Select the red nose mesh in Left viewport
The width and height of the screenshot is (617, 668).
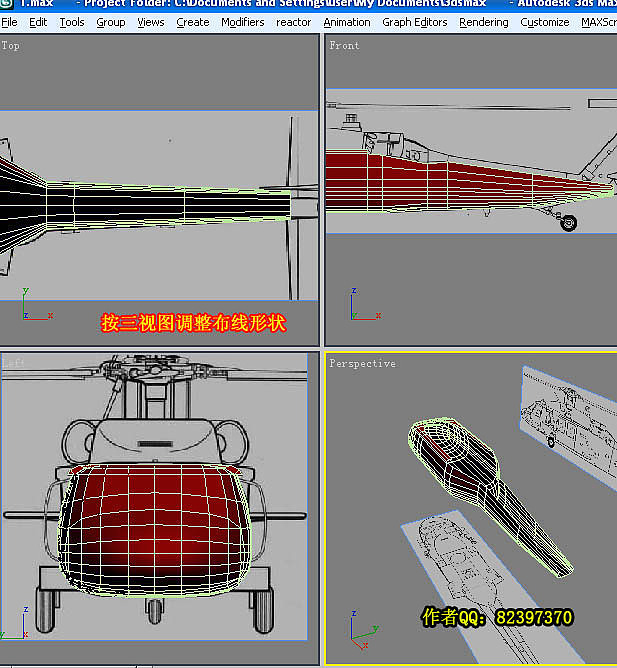154,530
